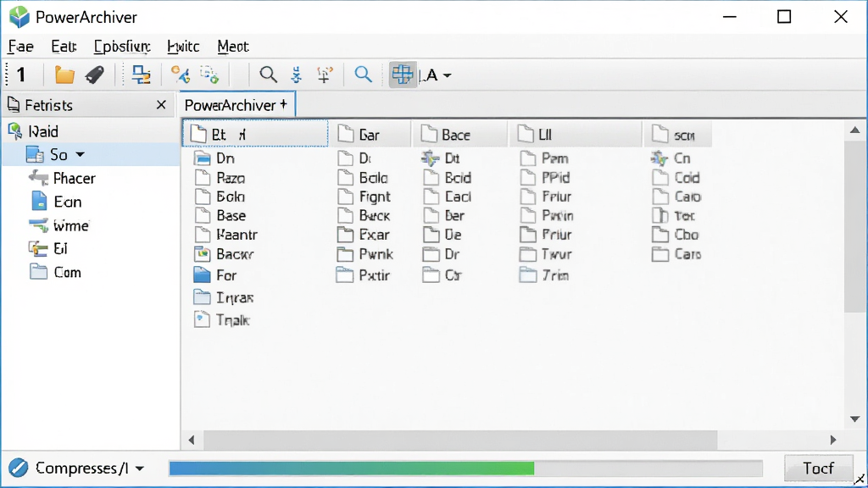868x488 pixels.
Task: Click the Bace column header
Action: point(460,135)
